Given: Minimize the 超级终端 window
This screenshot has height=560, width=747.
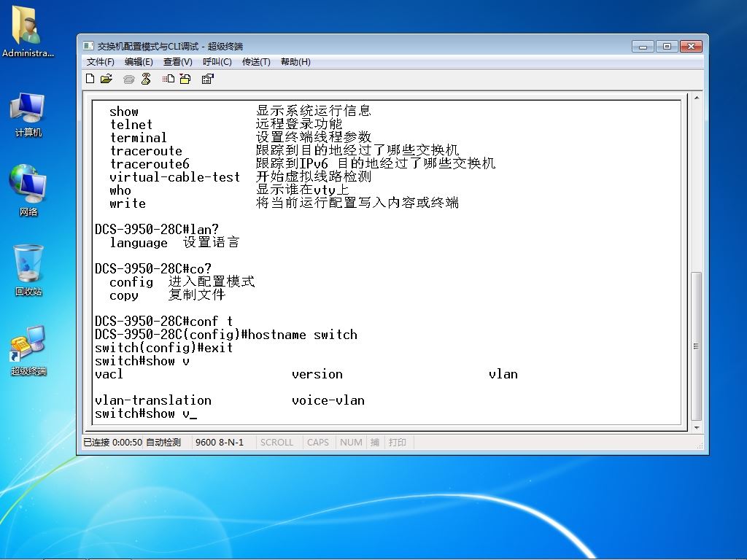Looking at the screenshot, I should (643, 46).
